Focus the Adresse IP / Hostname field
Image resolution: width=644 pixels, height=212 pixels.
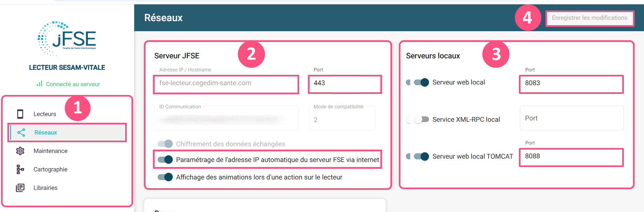(226, 84)
